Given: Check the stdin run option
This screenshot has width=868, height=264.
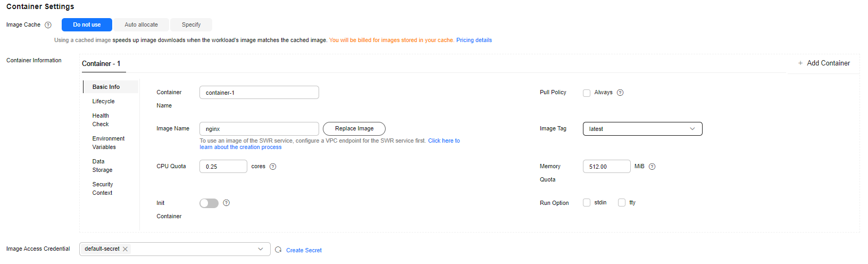Looking at the screenshot, I should coord(587,203).
